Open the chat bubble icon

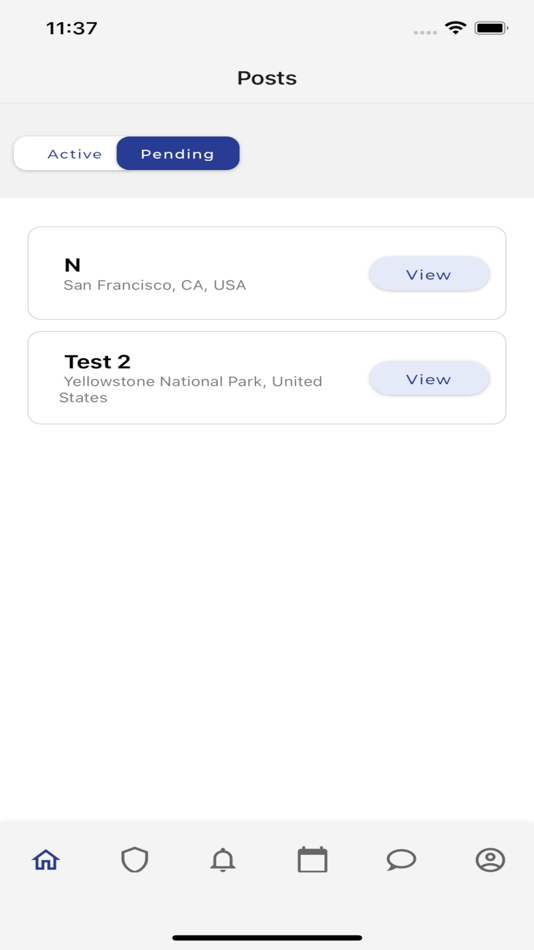pos(401,860)
